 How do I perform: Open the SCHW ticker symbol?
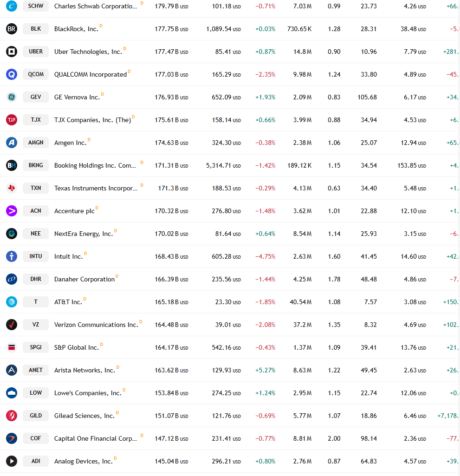[36, 6]
